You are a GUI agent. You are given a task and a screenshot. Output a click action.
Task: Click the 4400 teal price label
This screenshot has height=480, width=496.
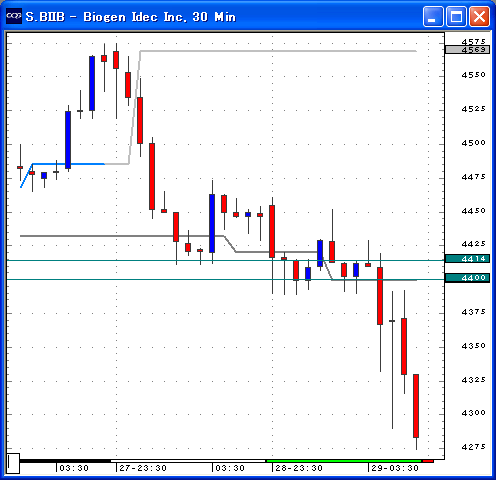tap(467, 278)
